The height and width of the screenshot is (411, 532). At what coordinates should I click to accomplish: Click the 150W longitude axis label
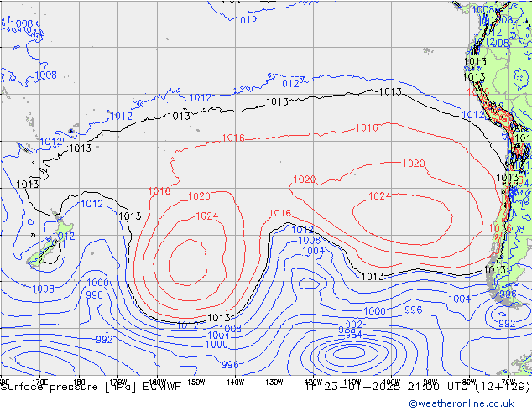click(196, 382)
